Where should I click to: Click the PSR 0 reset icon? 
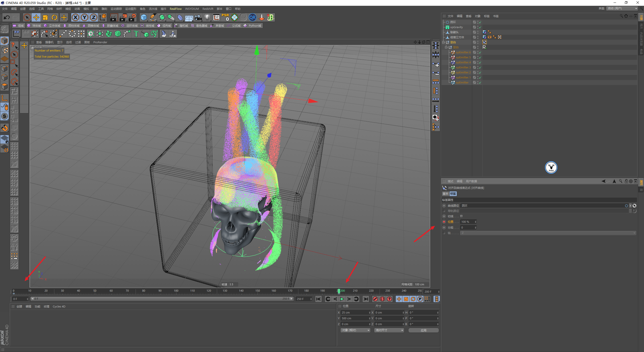[x=225, y=17]
